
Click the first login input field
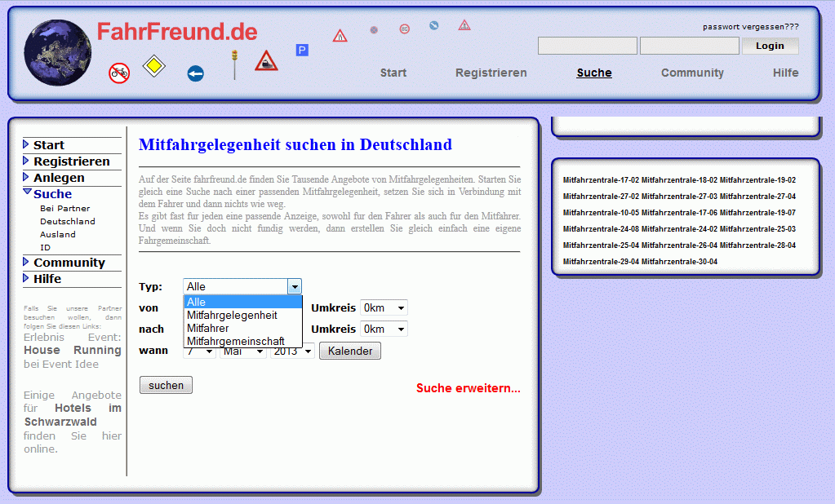pyautogui.click(x=587, y=46)
